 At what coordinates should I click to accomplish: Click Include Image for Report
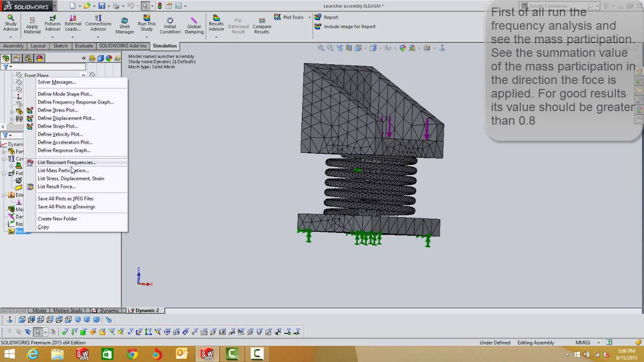tap(345, 27)
